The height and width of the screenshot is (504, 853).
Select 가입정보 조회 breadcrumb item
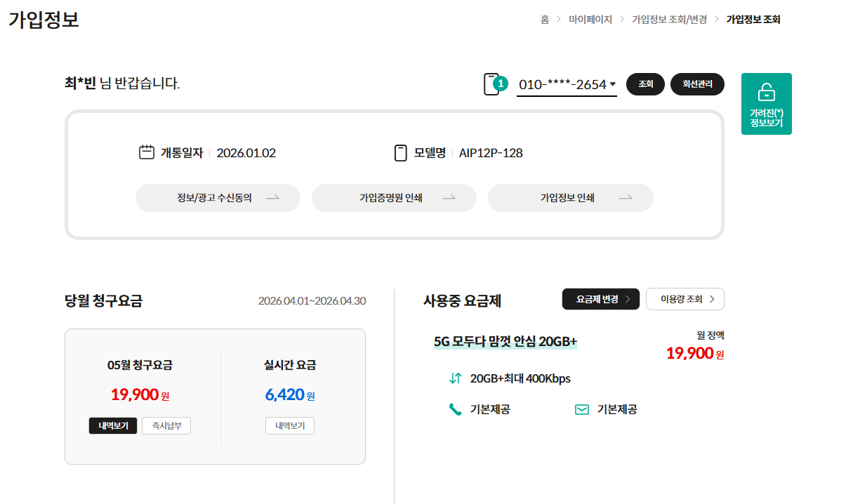753,20
